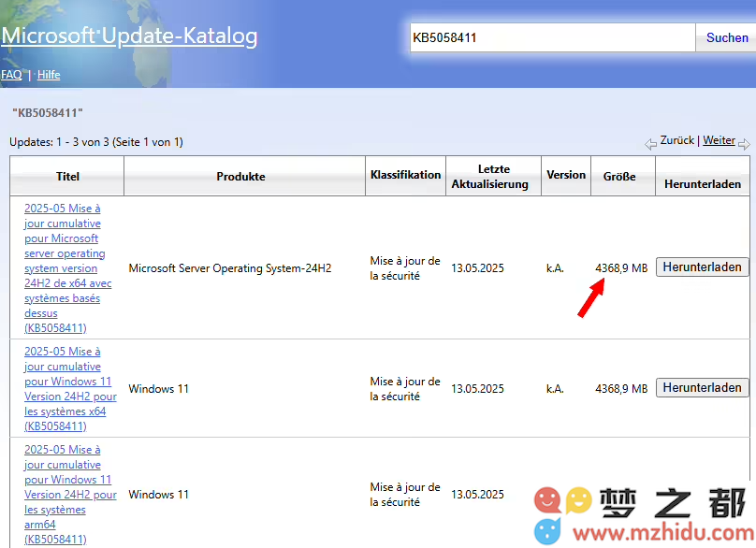Click the left arrow icon beside Zurück
This screenshot has width=756, height=548.
click(x=650, y=144)
